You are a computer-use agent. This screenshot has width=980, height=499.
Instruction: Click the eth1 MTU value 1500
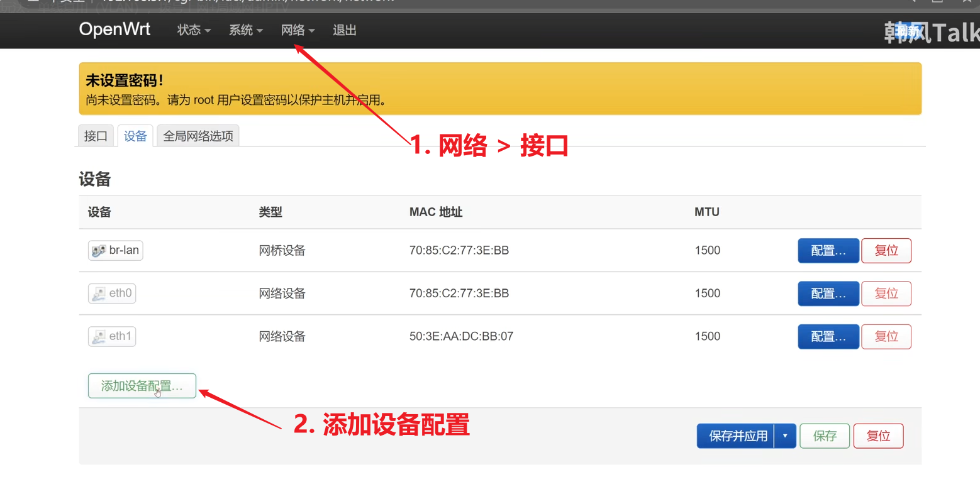(x=708, y=336)
